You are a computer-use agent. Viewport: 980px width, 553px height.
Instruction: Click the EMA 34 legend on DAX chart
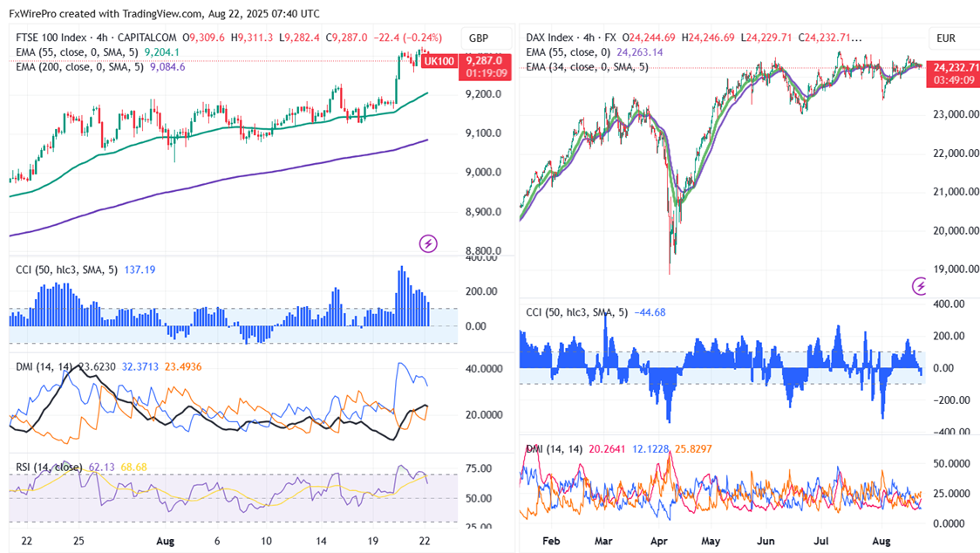coord(587,66)
